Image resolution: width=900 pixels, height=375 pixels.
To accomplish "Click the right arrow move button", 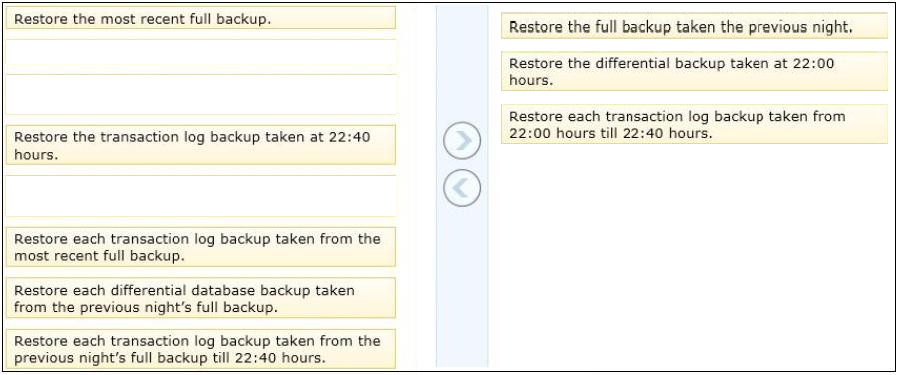I will pos(462,140).
